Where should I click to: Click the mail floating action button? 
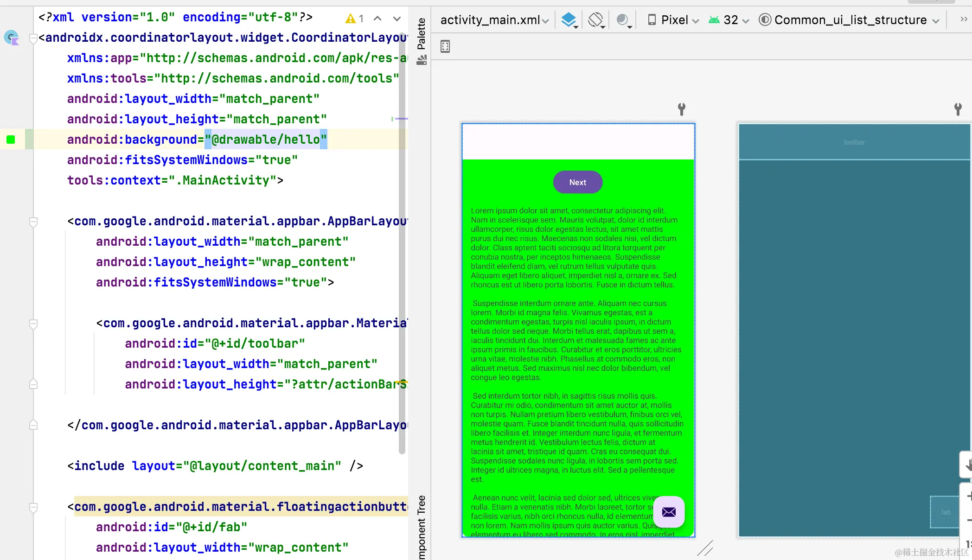pos(669,512)
